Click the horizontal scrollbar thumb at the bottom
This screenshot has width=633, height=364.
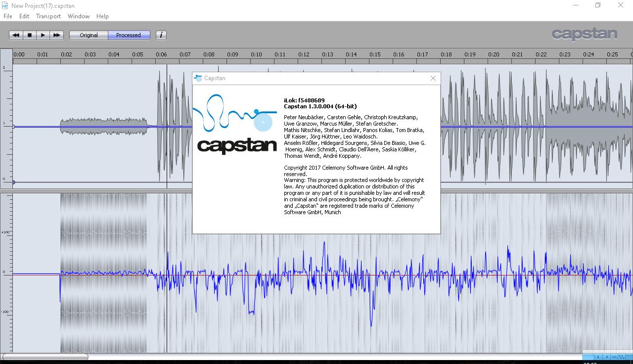point(45,357)
